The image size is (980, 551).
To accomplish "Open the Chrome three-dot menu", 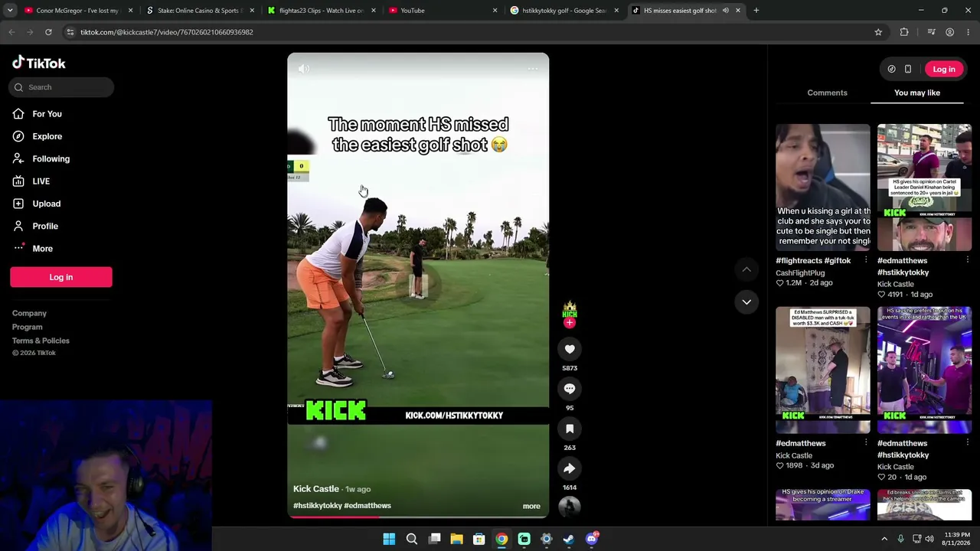I will tap(969, 32).
